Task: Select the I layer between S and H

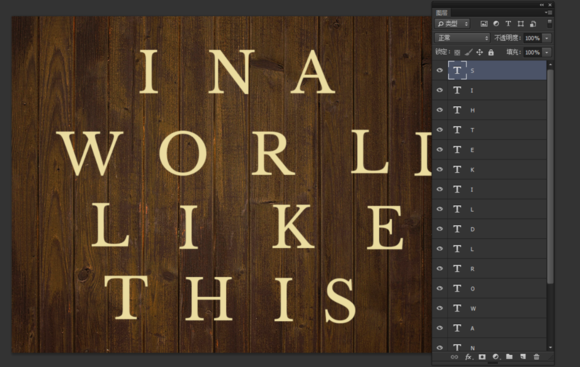Action: click(497, 90)
